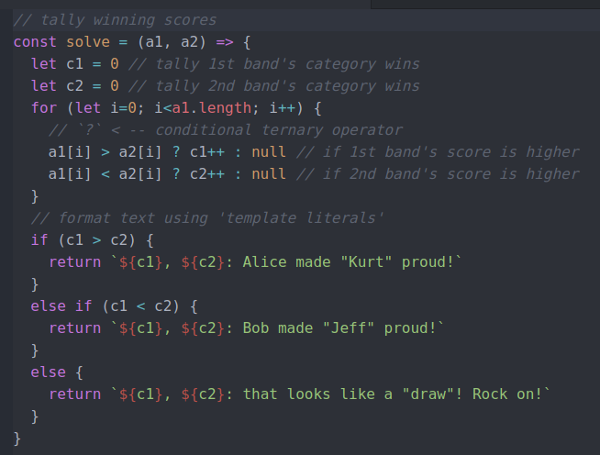Click the condition "(c1 < c2)"
This screenshot has height=455, width=600.
(x=141, y=306)
